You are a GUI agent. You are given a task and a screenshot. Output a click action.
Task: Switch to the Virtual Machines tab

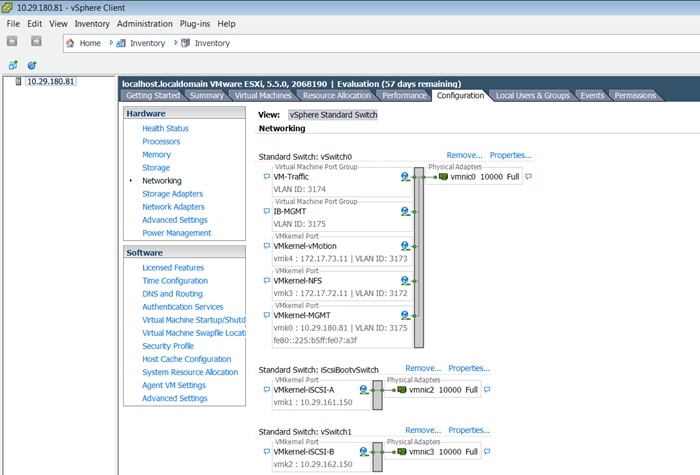(x=263, y=96)
